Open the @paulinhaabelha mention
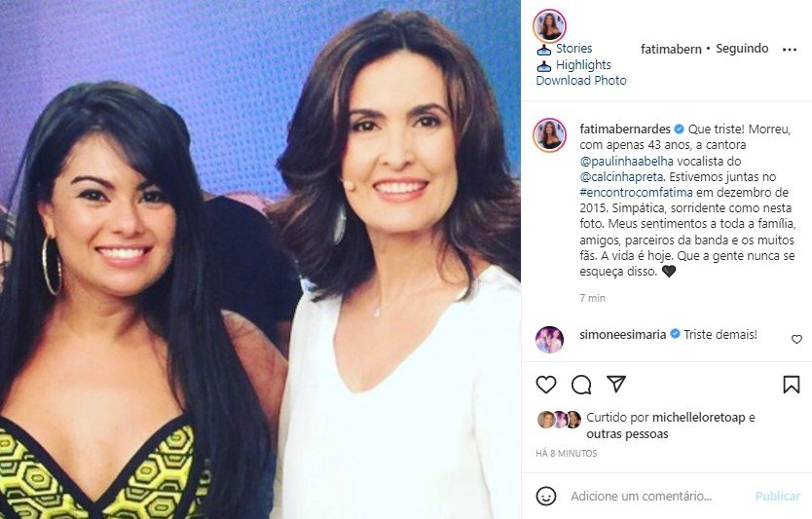Image resolution: width=812 pixels, height=519 pixels. tap(627, 161)
